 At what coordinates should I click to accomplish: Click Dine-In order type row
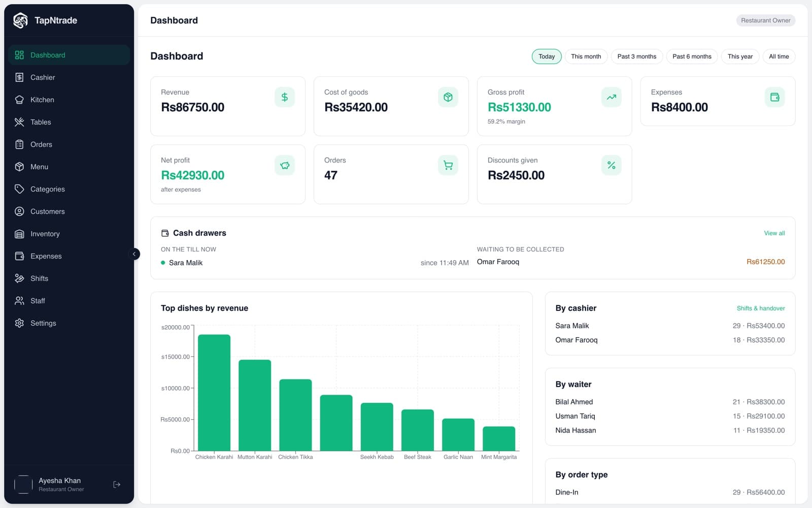pyautogui.click(x=670, y=492)
